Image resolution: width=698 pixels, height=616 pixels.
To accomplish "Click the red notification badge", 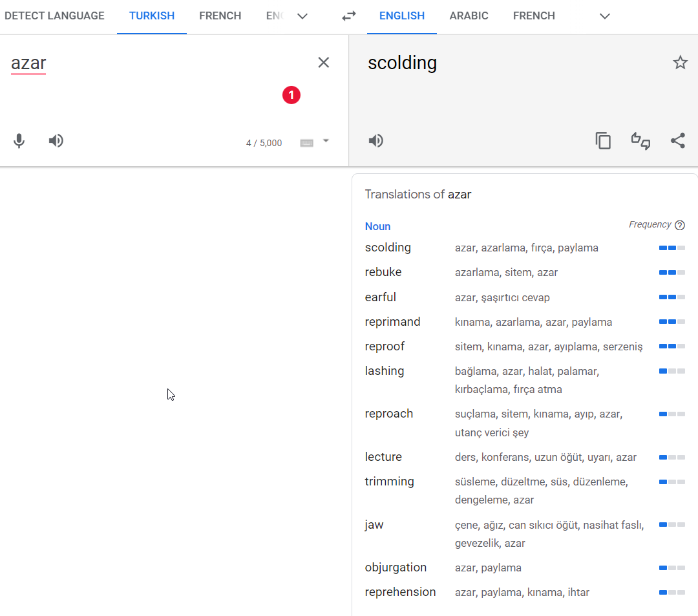I will click(291, 95).
